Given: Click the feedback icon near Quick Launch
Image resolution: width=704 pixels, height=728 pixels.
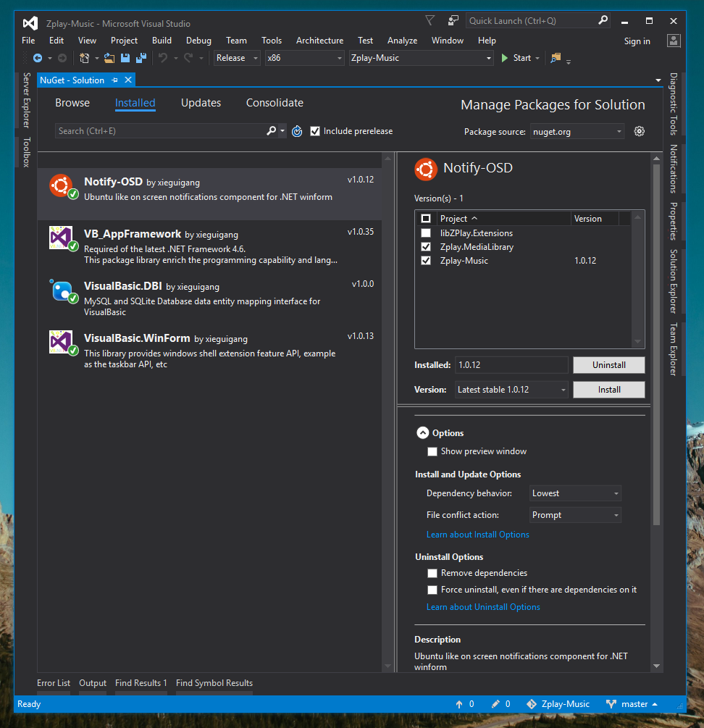Looking at the screenshot, I should pyautogui.click(x=453, y=20).
